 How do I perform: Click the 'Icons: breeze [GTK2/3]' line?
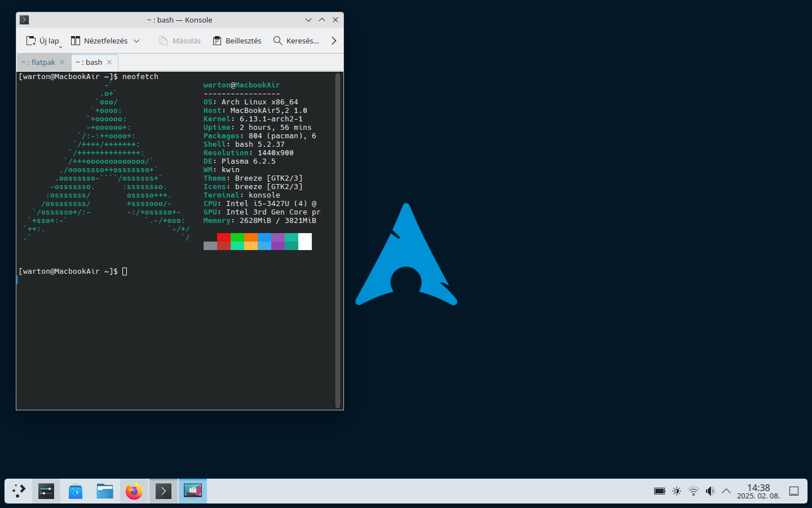click(253, 187)
